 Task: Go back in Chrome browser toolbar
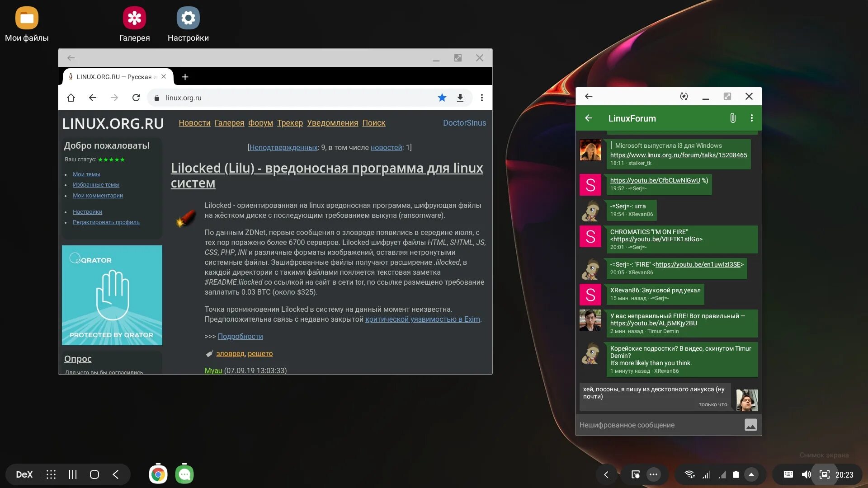pos(93,98)
